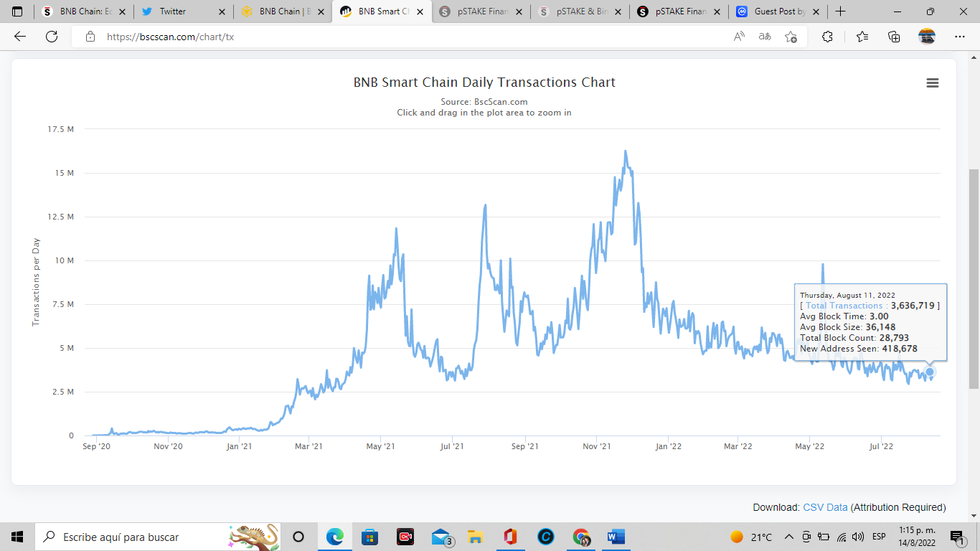This screenshot has height=551, width=980.
Task: Open the screen recorder taskbar app
Action: 405,537
